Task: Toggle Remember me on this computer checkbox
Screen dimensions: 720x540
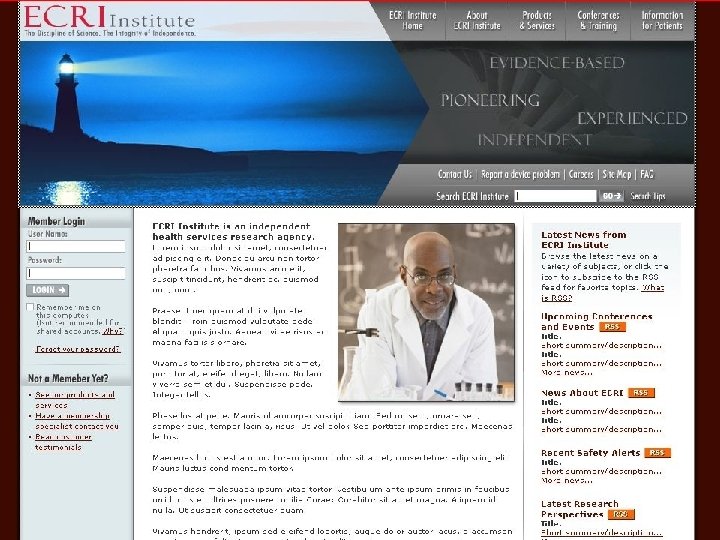Action: click(x=30, y=307)
